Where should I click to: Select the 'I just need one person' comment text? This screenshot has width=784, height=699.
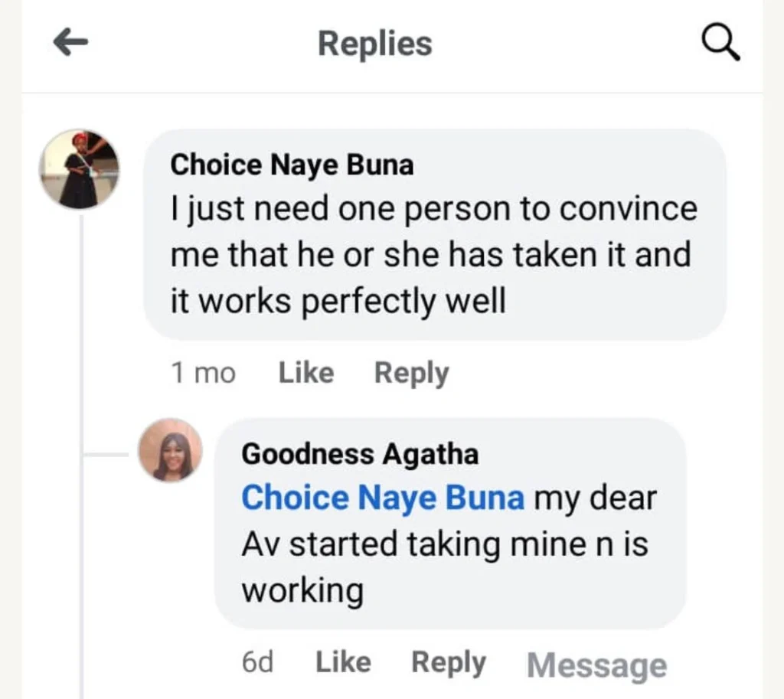(x=433, y=254)
